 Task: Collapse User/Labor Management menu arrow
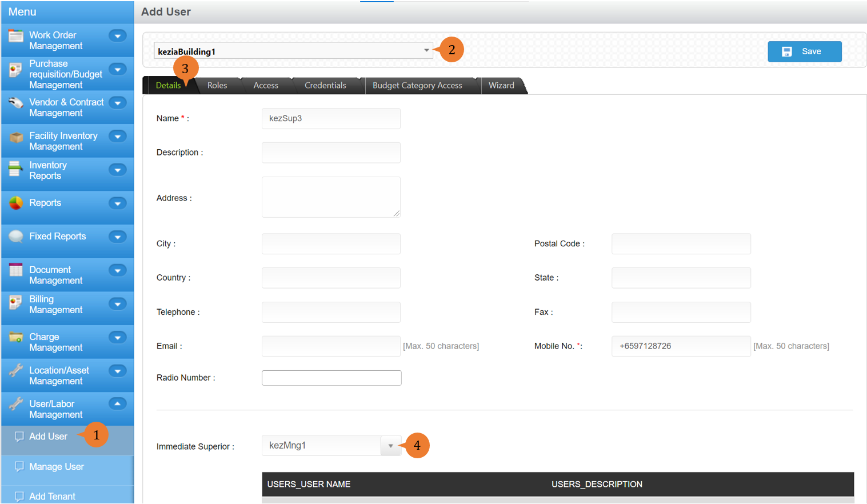coord(118,404)
